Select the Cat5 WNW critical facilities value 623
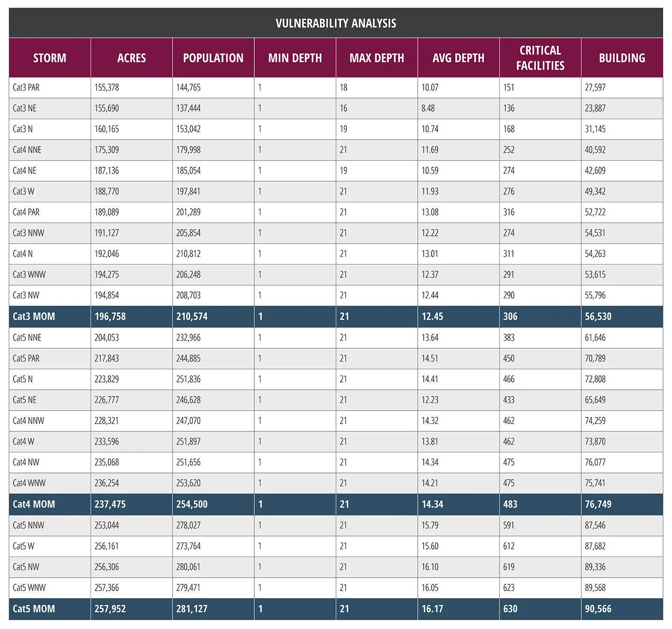 (x=509, y=588)
